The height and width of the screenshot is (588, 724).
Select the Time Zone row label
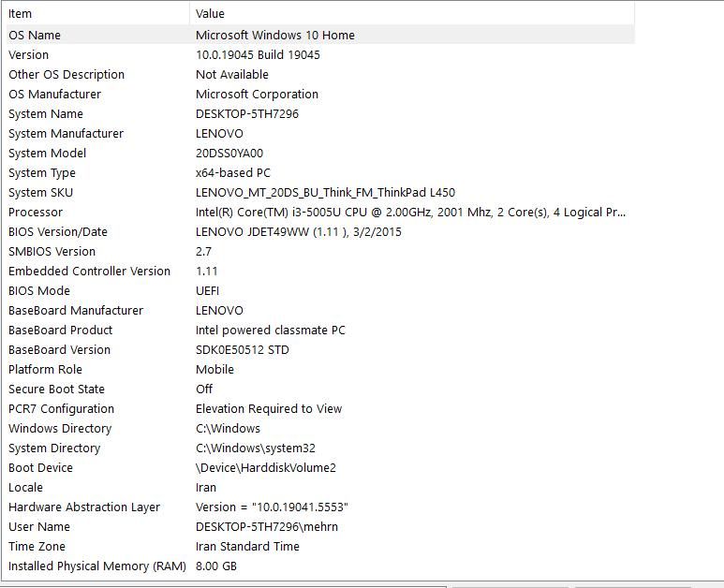pos(37,547)
